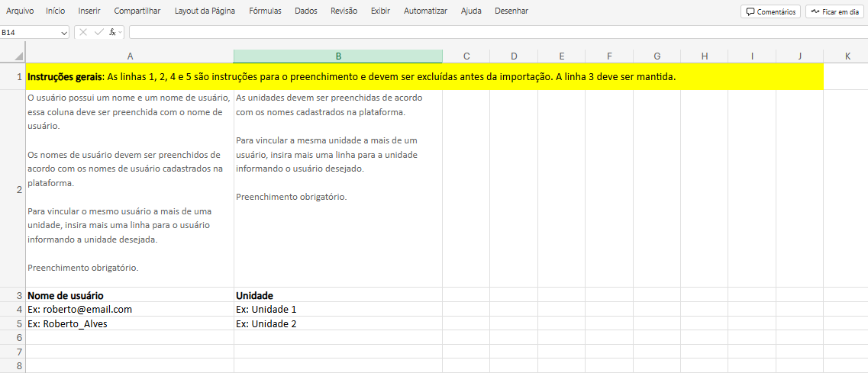Select column A header
Viewport: 868px width, 373px height.
pos(130,56)
